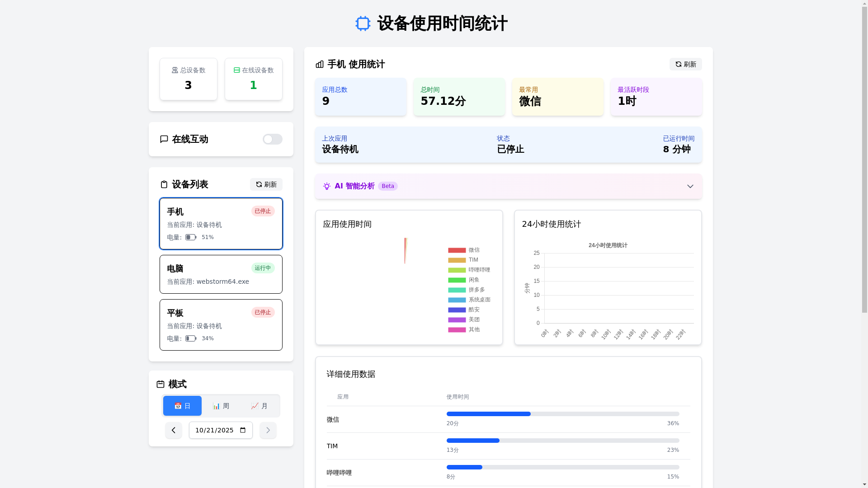868x488 pixels.
Task: Click the 微信 usage progress bar
Action: tap(562, 414)
